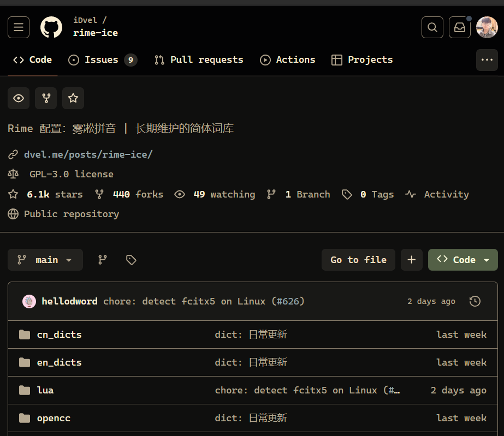
Task: Open dvel.me/posts/rime-ice/ link
Action: tap(88, 154)
